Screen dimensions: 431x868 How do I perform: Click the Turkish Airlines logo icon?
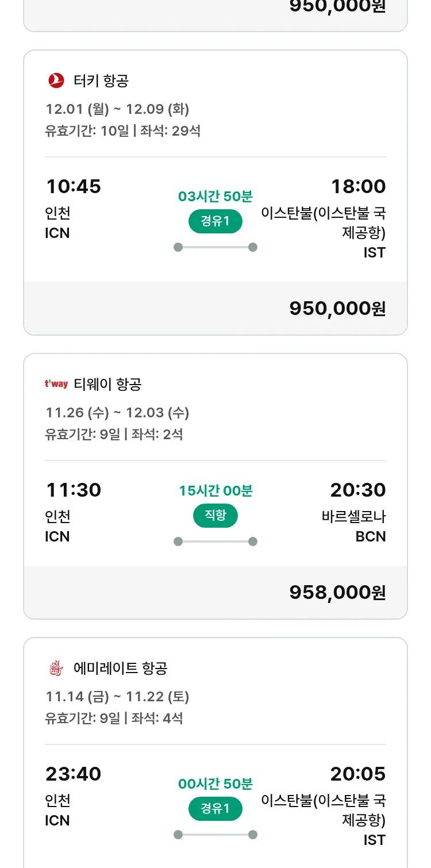point(56,81)
